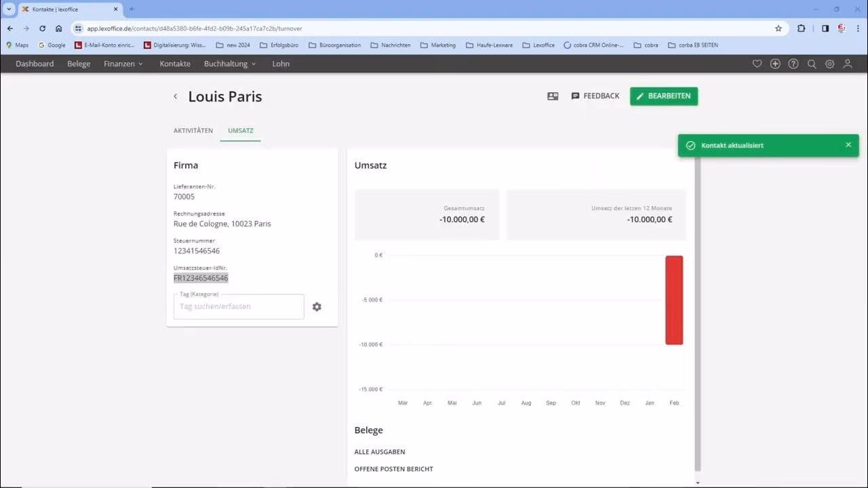Click the plus create-new icon

coord(775,64)
